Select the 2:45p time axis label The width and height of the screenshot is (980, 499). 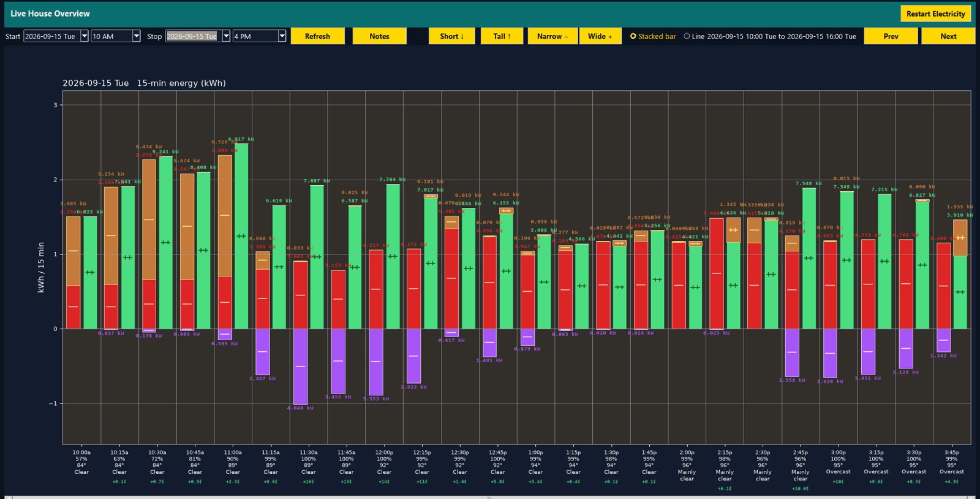[801, 452]
